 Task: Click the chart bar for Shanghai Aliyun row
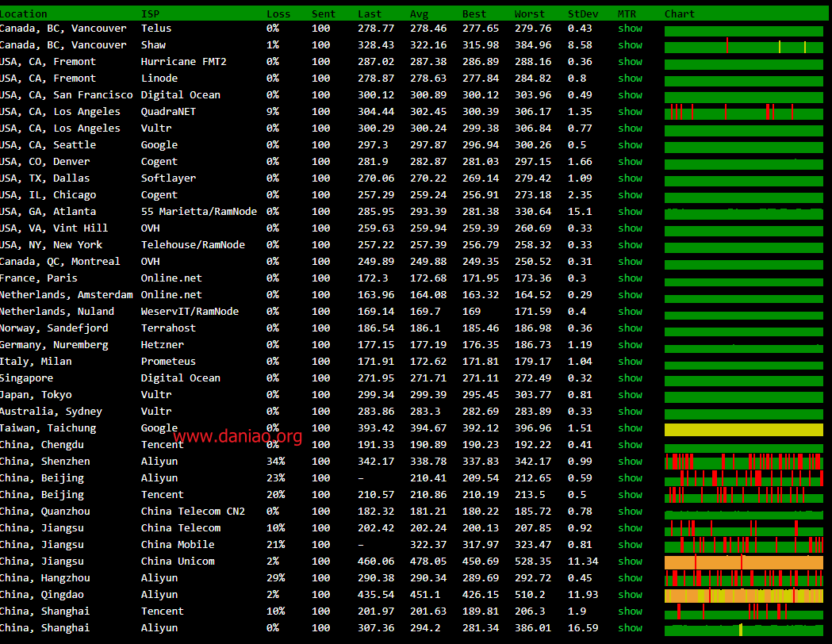pyautogui.click(x=743, y=630)
